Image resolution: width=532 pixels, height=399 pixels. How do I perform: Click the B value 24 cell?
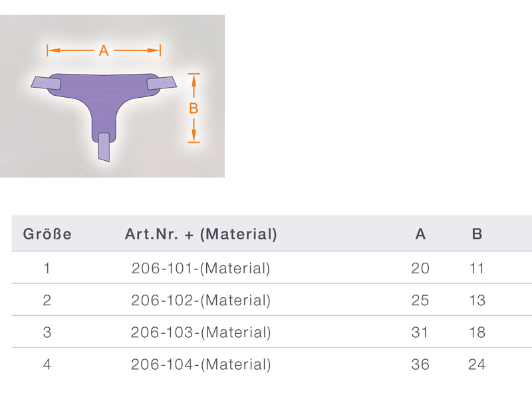click(477, 364)
